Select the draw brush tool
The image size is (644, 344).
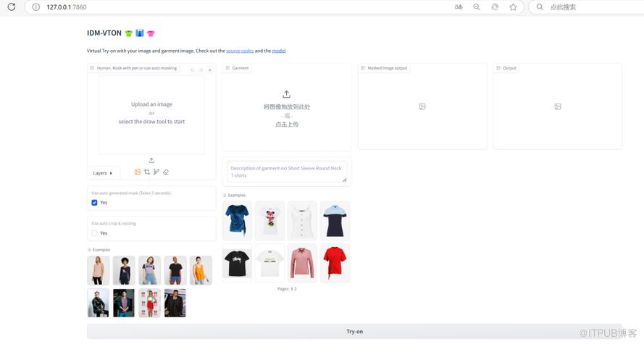click(156, 172)
